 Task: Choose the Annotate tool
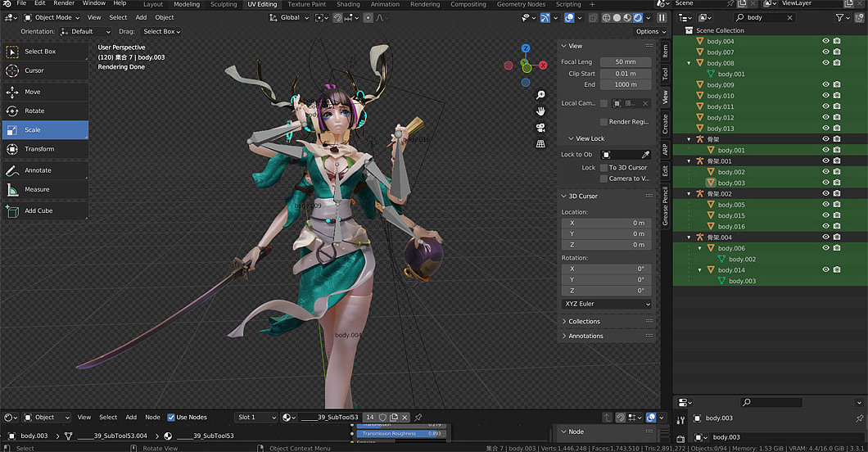tap(45, 170)
